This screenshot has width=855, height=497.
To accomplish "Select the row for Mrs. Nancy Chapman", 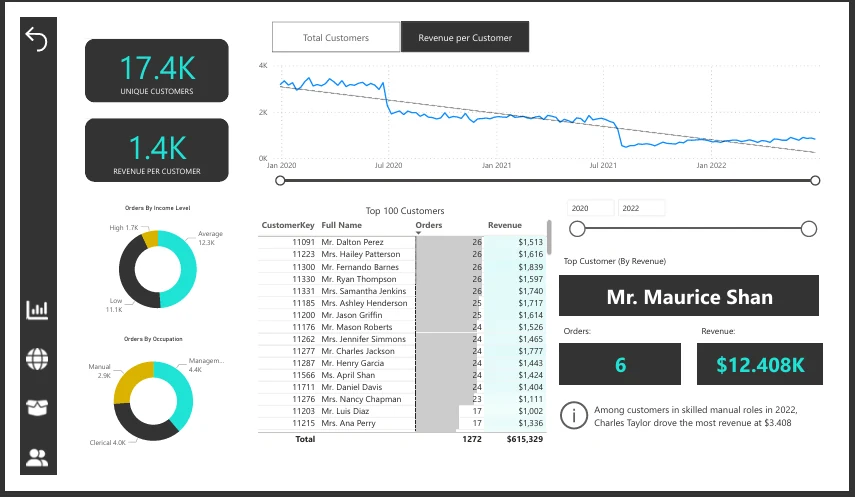I will point(402,399).
